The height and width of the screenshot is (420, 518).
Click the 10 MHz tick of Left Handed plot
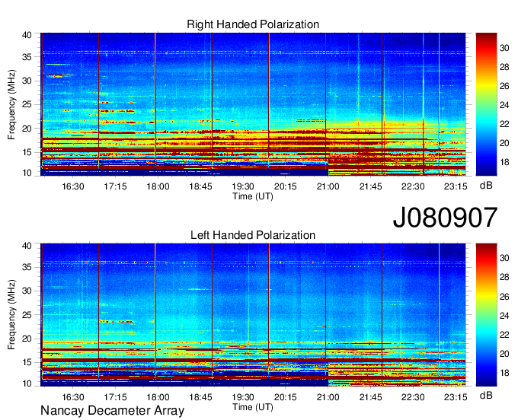[x=27, y=383]
